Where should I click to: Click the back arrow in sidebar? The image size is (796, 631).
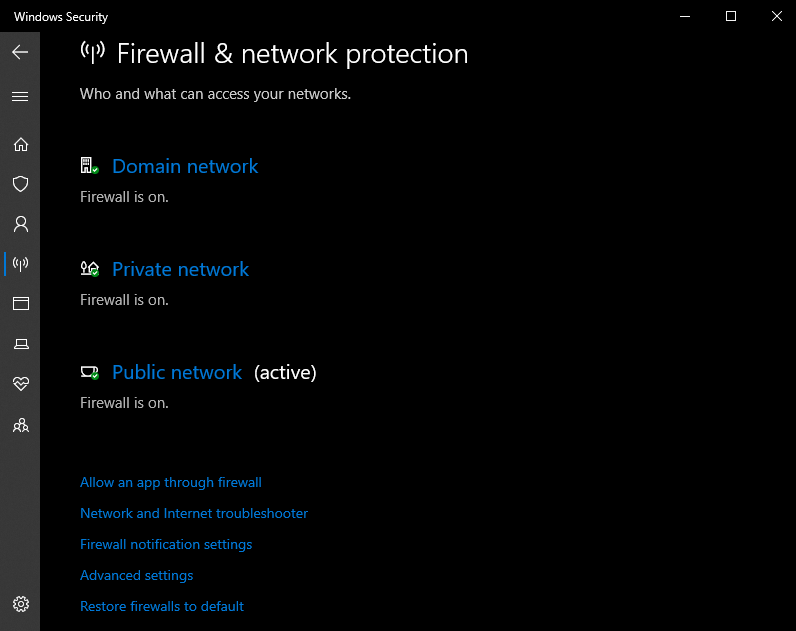coord(20,52)
